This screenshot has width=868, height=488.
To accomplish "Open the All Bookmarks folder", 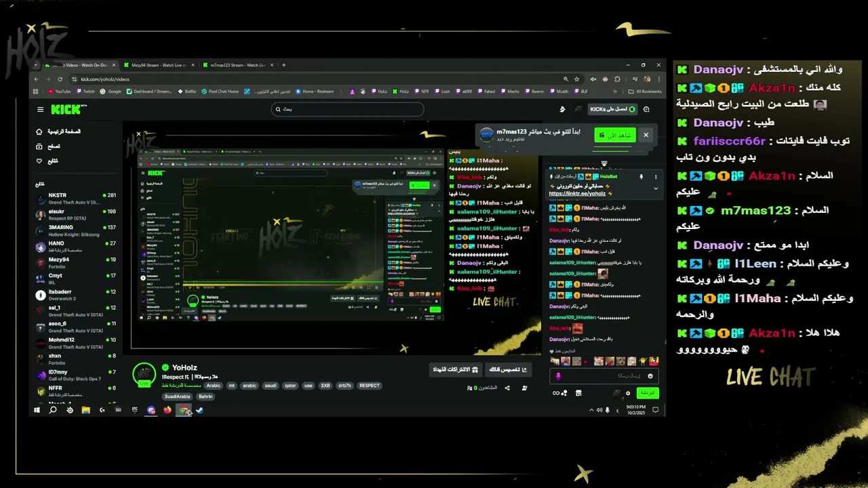I will click(x=645, y=91).
